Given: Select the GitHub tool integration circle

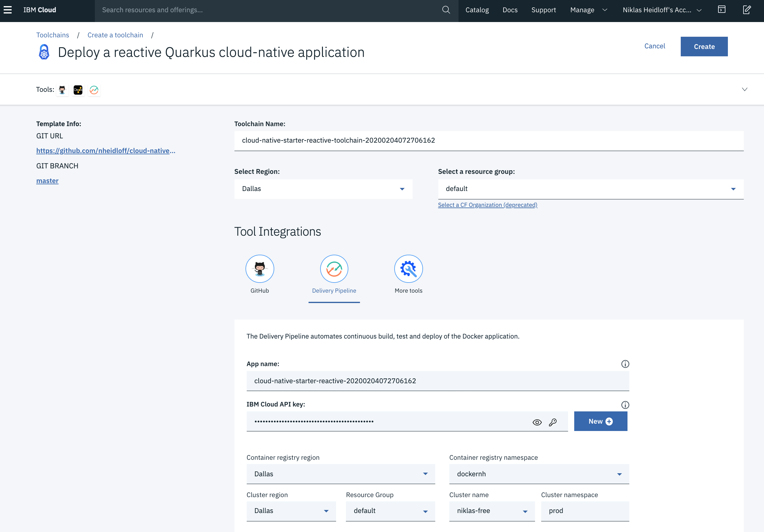Looking at the screenshot, I should pyautogui.click(x=260, y=269).
